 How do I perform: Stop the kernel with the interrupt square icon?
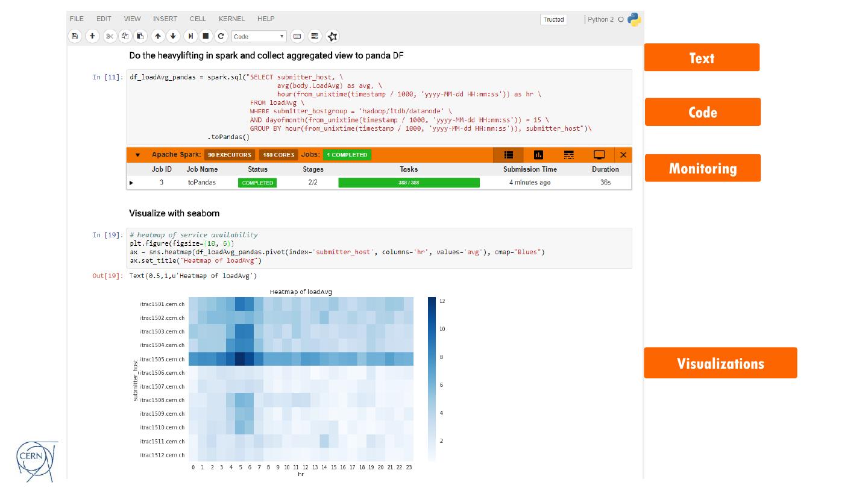click(206, 36)
